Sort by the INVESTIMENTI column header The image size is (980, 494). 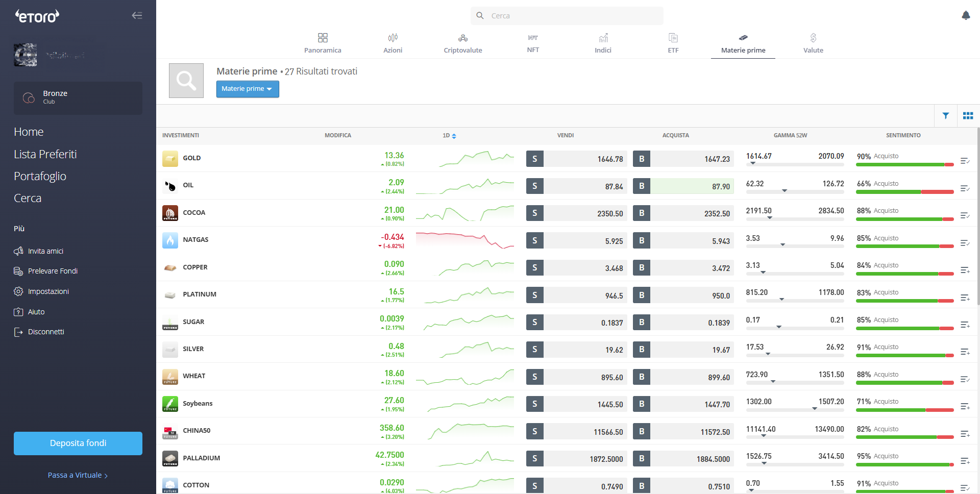(x=181, y=136)
